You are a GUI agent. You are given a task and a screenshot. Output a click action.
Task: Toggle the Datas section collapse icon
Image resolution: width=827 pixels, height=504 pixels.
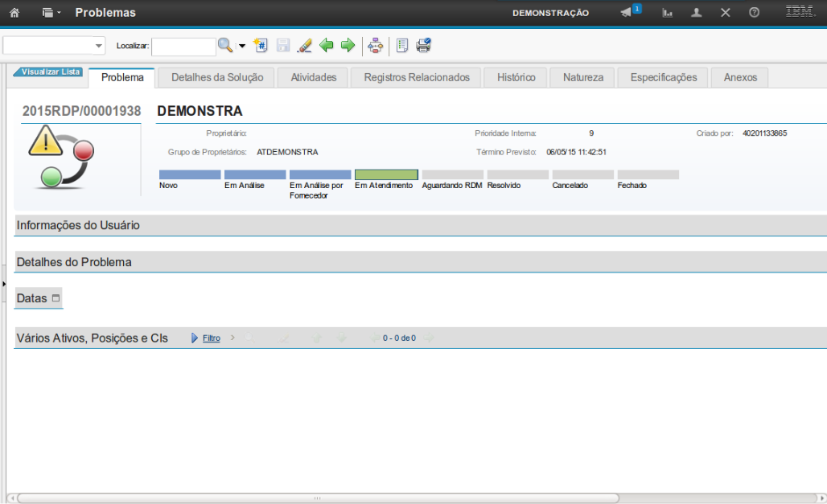(x=56, y=298)
